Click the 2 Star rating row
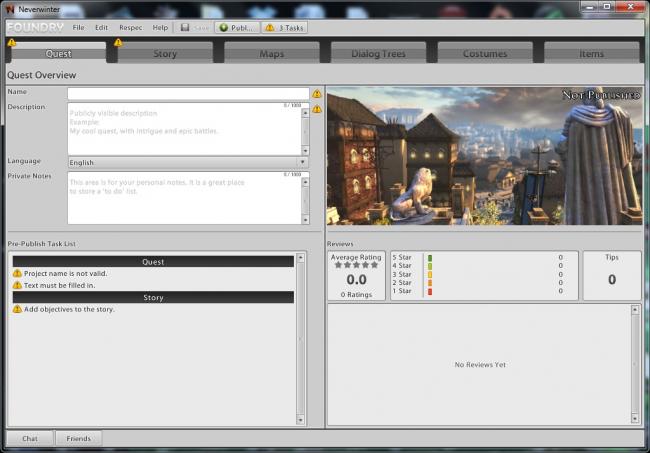The image size is (650, 453). tap(478, 283)
